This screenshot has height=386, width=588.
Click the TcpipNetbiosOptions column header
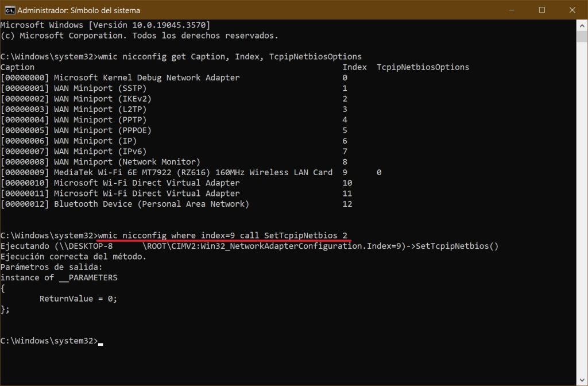[423, 67]
